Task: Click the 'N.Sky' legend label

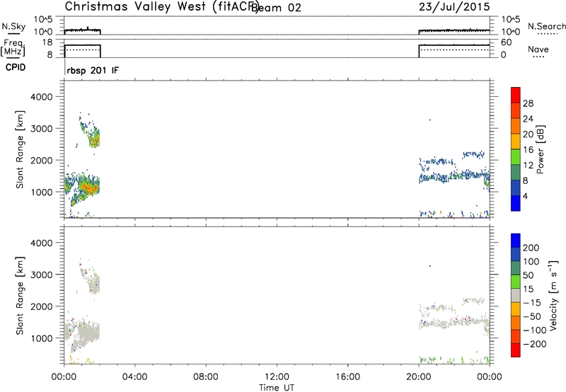Action: click(x=13, y=26)
